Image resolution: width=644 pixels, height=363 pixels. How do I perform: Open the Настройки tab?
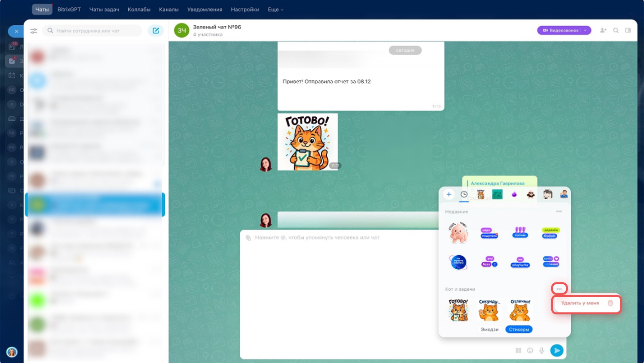(245, 10)
